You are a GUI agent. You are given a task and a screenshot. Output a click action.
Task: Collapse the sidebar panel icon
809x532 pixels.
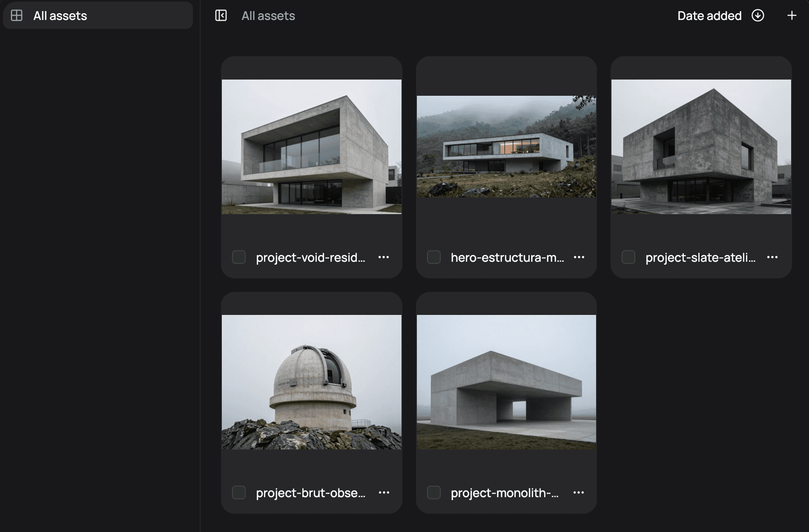(221, 16)
